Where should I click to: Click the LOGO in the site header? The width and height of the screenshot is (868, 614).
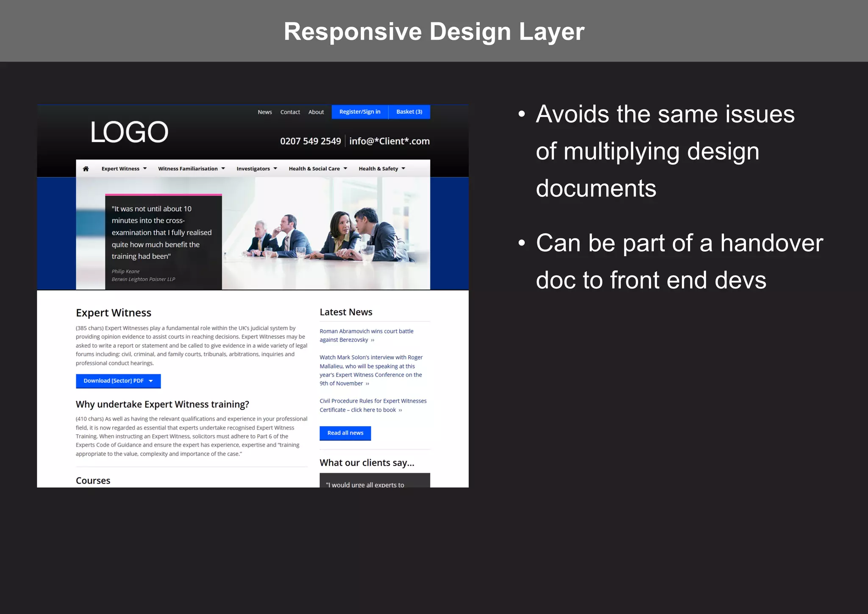pyautogui.click(x=130, y=132)
